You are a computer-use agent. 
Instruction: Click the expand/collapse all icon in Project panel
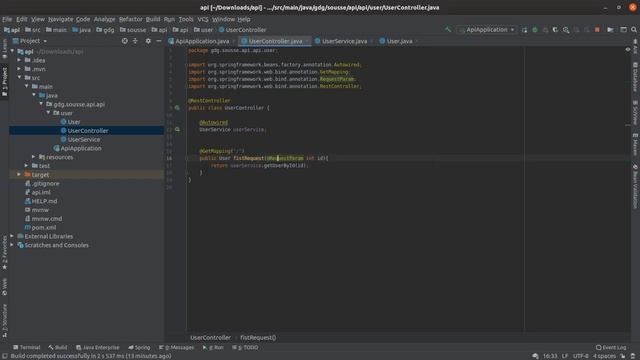click(135, 41)
